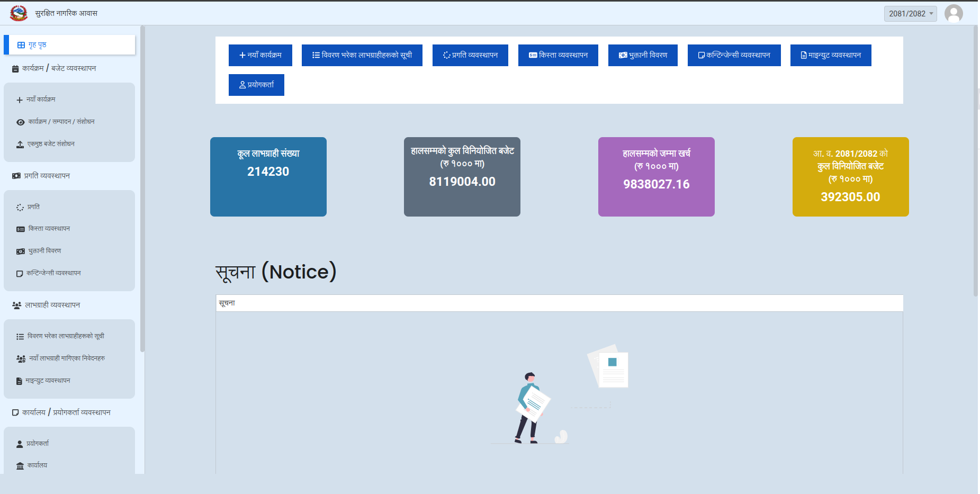
Task: Click the spinner icon beside प्रगति in sidebar
Action: coord(20,208)
